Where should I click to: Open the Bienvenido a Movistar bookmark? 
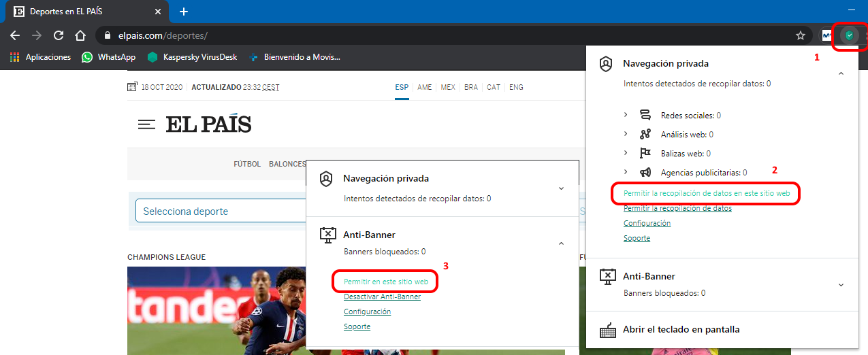click(x=294, y=57)
